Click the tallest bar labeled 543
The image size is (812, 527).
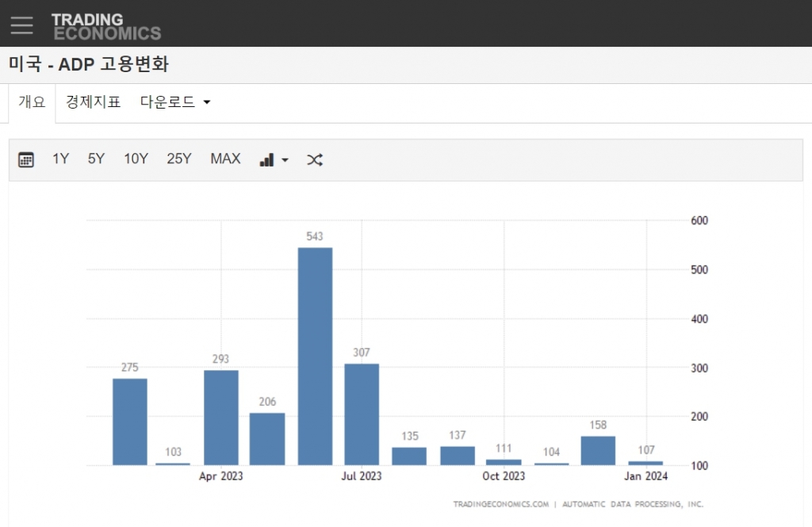(x=315, y=357)
